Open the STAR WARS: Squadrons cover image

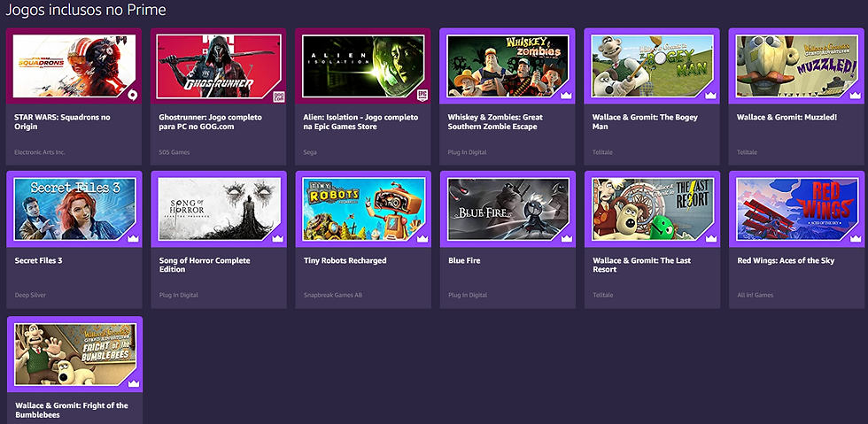tap(74, 66)
